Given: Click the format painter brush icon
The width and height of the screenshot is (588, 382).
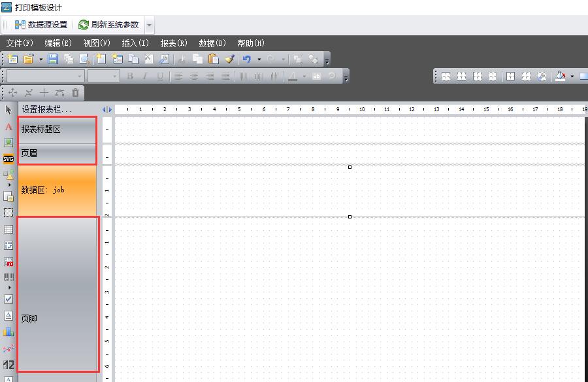Looking at the screenshot, I should (229, 59).
